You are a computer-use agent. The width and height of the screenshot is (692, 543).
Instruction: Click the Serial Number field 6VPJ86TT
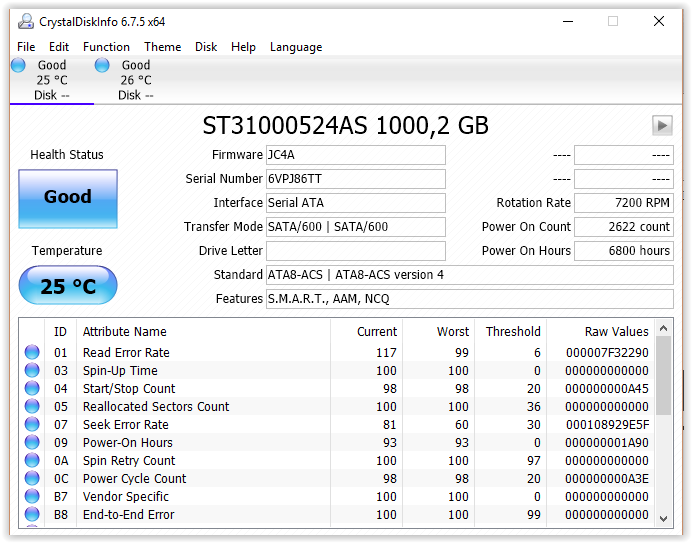356,179
